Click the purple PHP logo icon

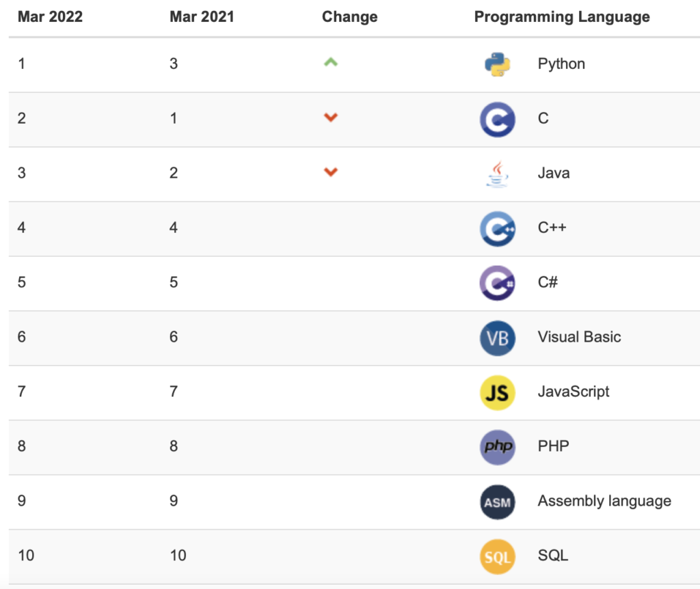pos(497,447)
